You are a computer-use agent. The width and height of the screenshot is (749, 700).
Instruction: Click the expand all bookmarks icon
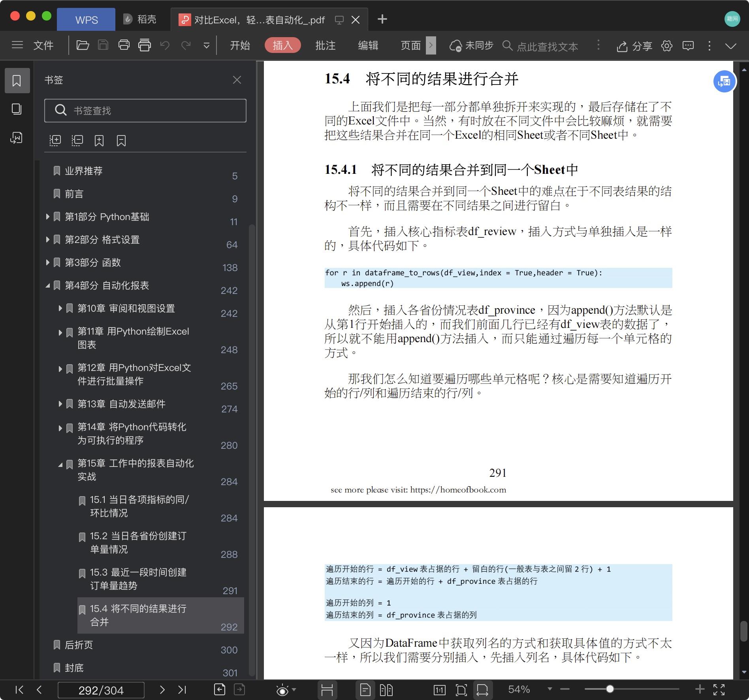coord(55,140)
